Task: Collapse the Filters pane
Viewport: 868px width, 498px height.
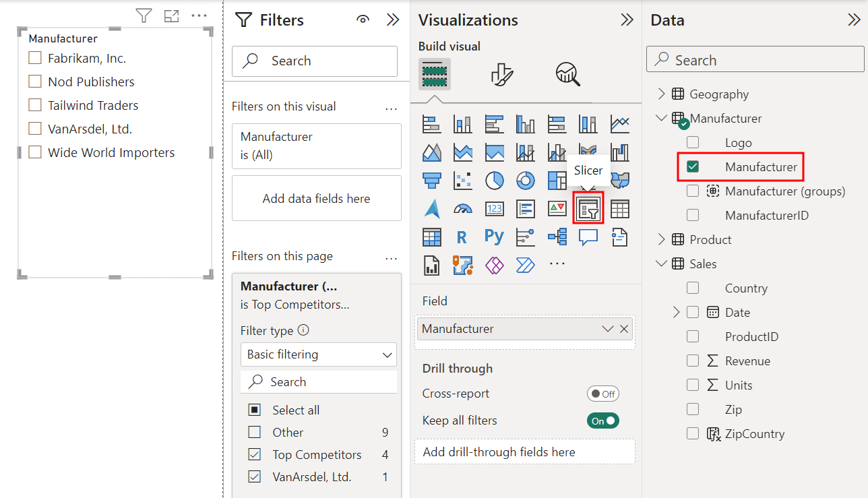Action: (x=394, y=20)
